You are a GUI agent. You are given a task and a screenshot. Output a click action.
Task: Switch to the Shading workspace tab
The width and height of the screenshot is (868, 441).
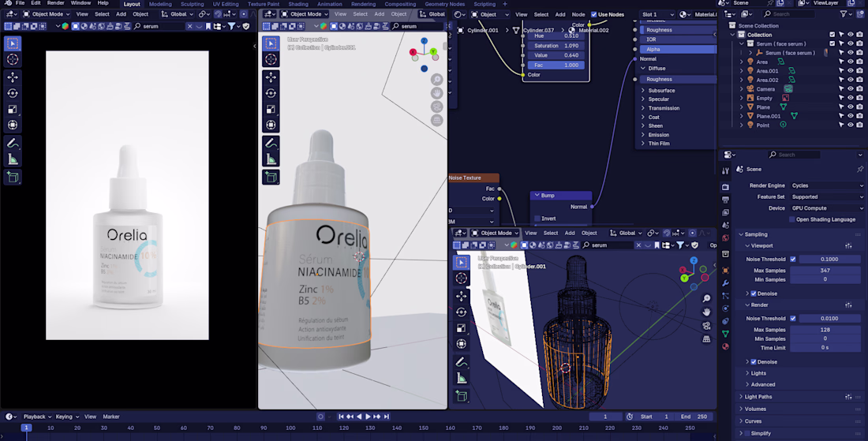297,4
